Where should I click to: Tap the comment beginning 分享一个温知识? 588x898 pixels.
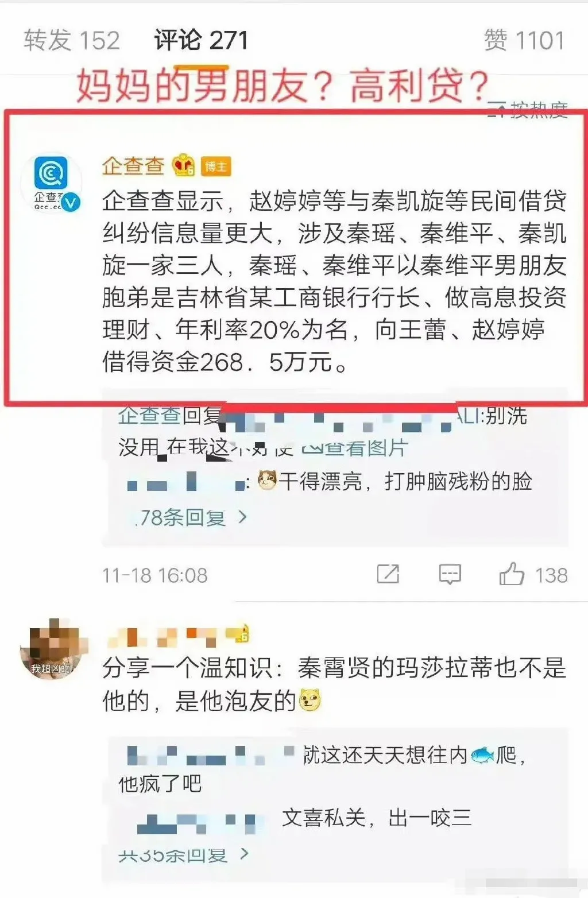(334, 684)
